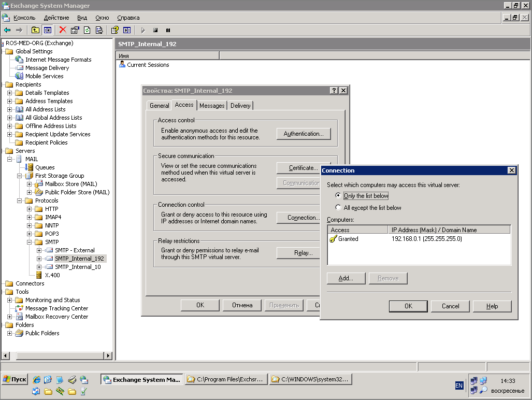Click the tree pane scroll right arrow
Viewport: 532px width, 400px height.
pos(108,355)
